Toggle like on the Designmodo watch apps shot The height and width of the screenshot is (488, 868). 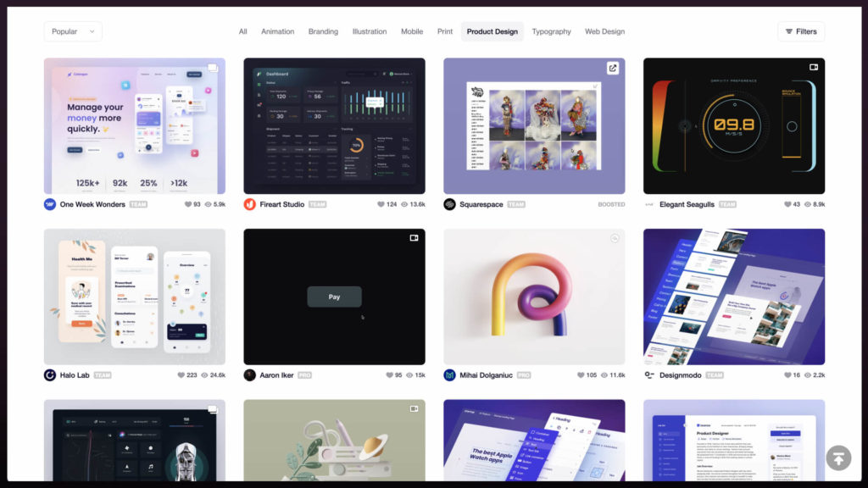click(789, 374)
